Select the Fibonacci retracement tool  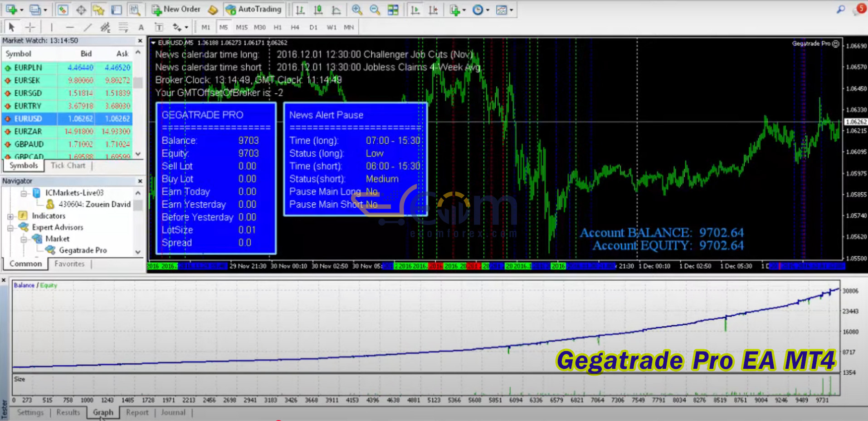(x=123, y=27)
